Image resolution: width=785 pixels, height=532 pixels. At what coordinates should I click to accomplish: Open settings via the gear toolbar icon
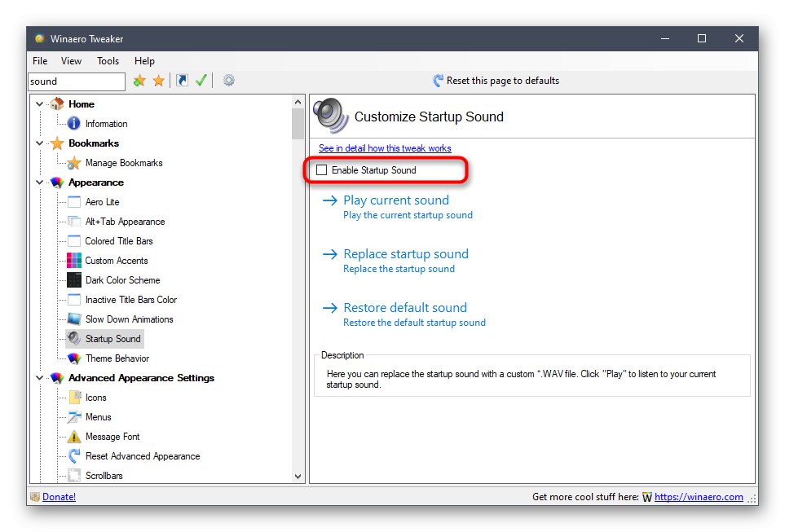pyautogui.click(x=229, y=80)
